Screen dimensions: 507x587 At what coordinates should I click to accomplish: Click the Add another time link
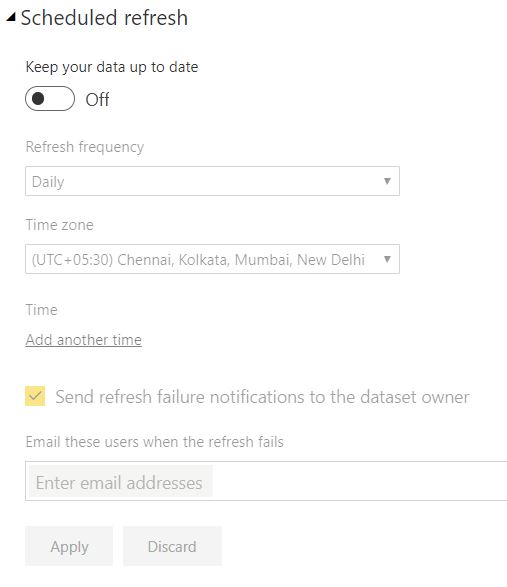(x=84, y=340)
